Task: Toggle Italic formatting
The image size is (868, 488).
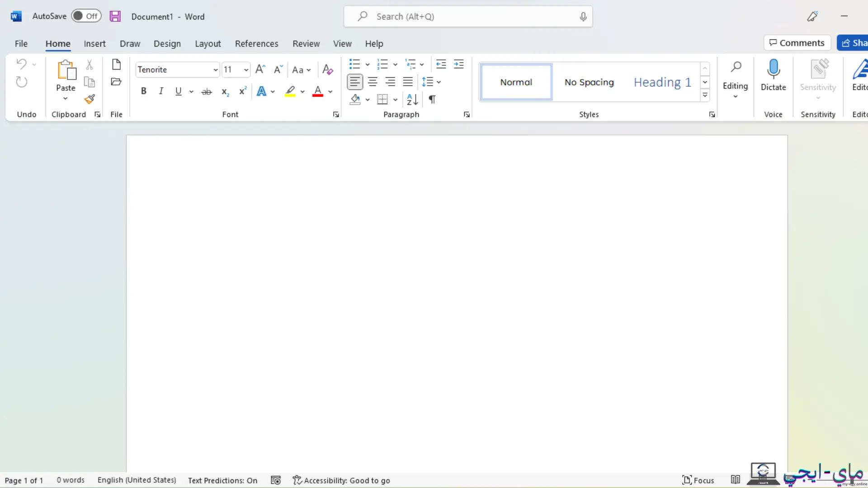Action: point(161,91)
